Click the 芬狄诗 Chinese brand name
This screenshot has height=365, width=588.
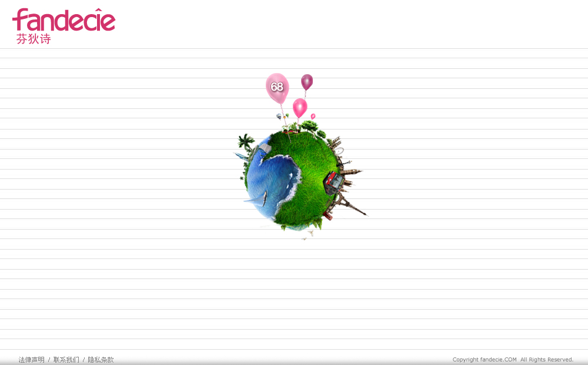tap(34, 39)
